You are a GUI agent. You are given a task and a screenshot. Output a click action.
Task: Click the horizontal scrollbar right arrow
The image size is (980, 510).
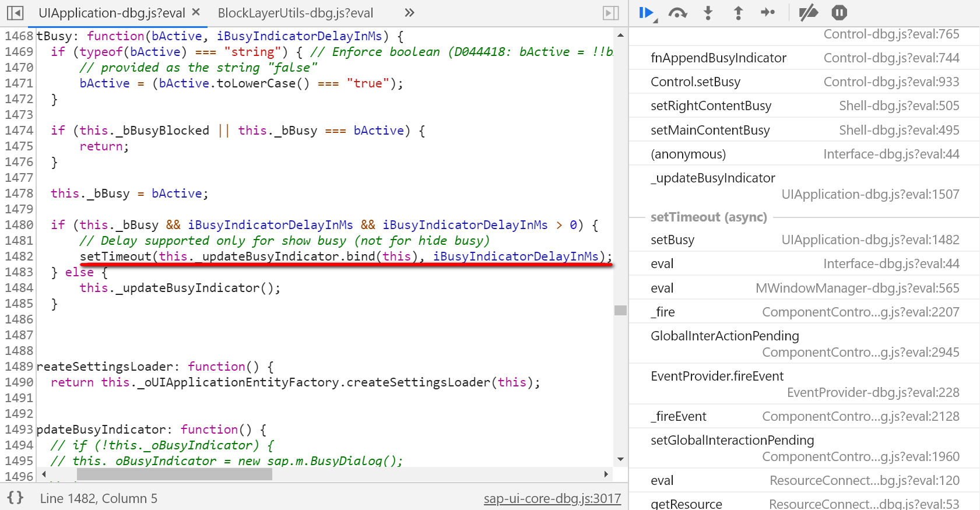[x=606, y=474]
